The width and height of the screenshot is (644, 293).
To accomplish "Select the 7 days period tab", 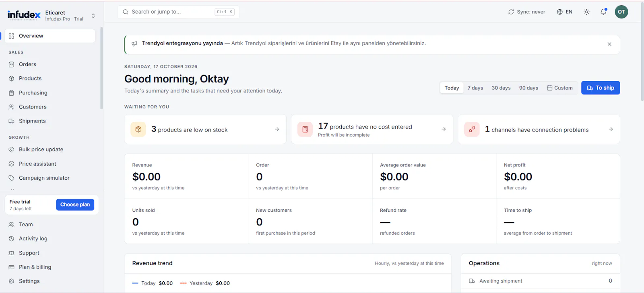I will pyautogui.click(x=475, y=88).
